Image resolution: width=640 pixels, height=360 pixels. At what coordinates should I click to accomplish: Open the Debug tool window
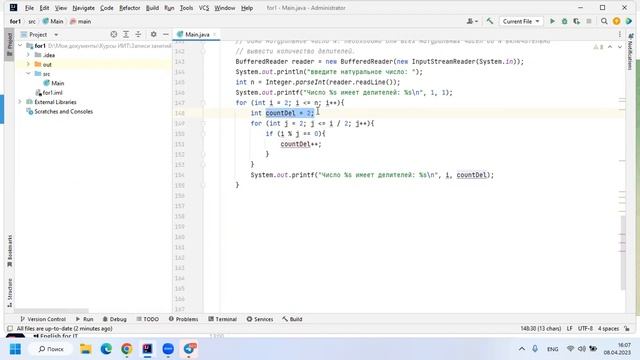pos(115,319)
